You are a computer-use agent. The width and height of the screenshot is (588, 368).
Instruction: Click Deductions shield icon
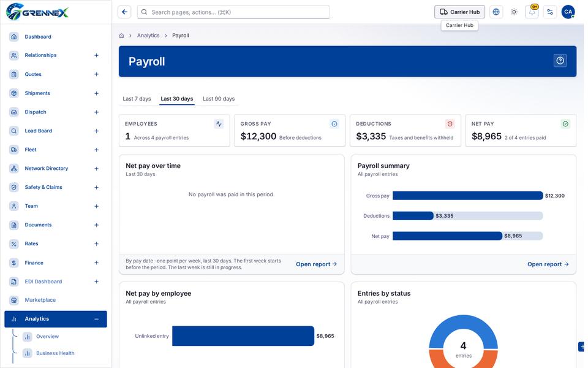450,124
